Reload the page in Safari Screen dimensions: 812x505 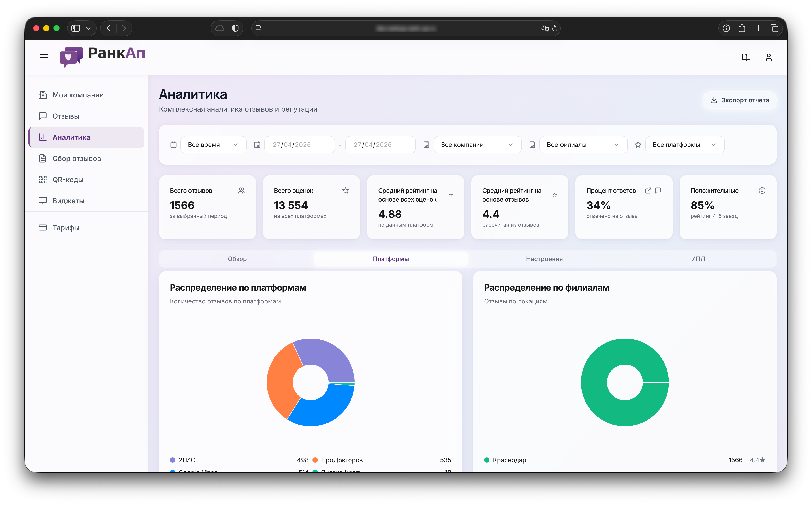pos(555,28)
